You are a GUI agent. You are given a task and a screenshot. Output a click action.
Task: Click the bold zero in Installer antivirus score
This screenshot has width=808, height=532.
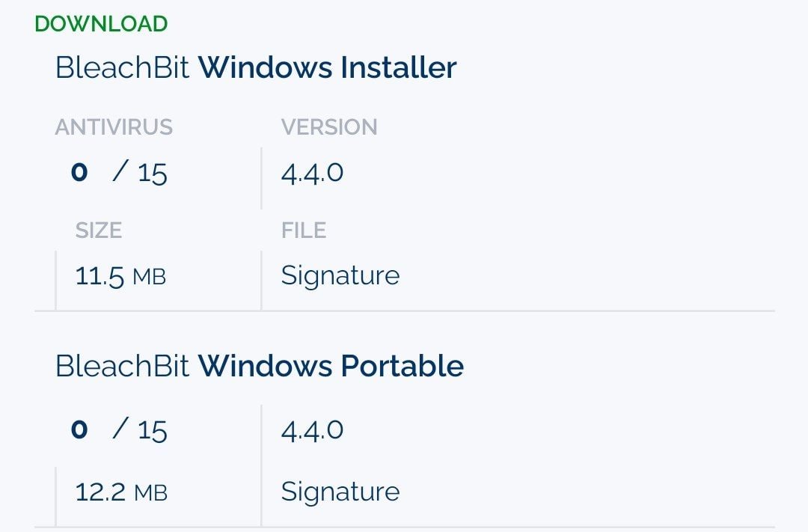click(79, 173)
